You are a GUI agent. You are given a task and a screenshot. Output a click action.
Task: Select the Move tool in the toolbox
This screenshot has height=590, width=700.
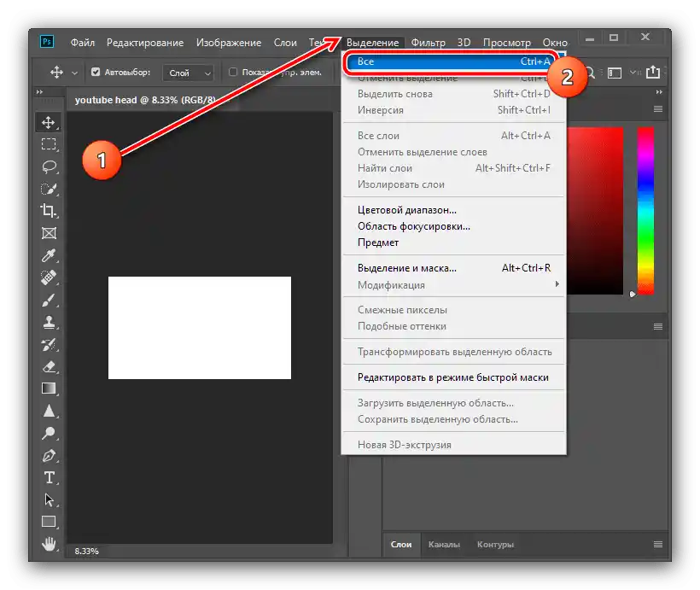pos(49,122)
